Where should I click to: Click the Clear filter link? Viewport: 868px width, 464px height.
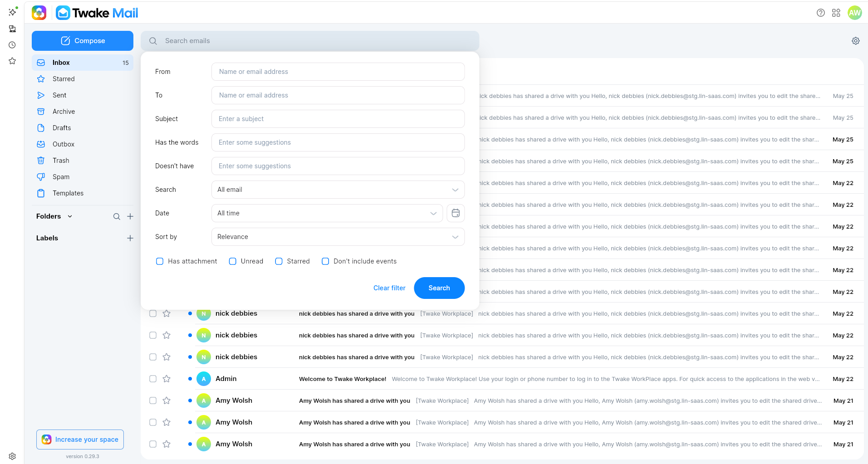(x=389, y=288)
